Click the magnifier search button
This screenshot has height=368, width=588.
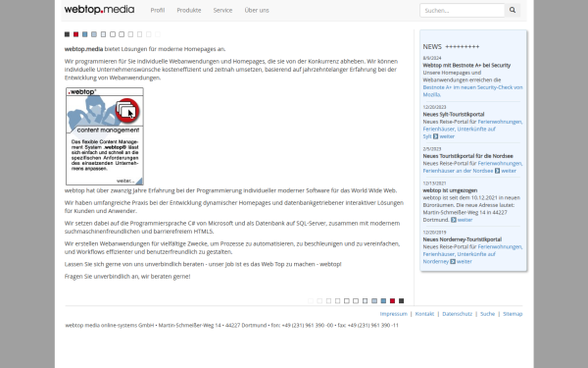pos(513,10)
